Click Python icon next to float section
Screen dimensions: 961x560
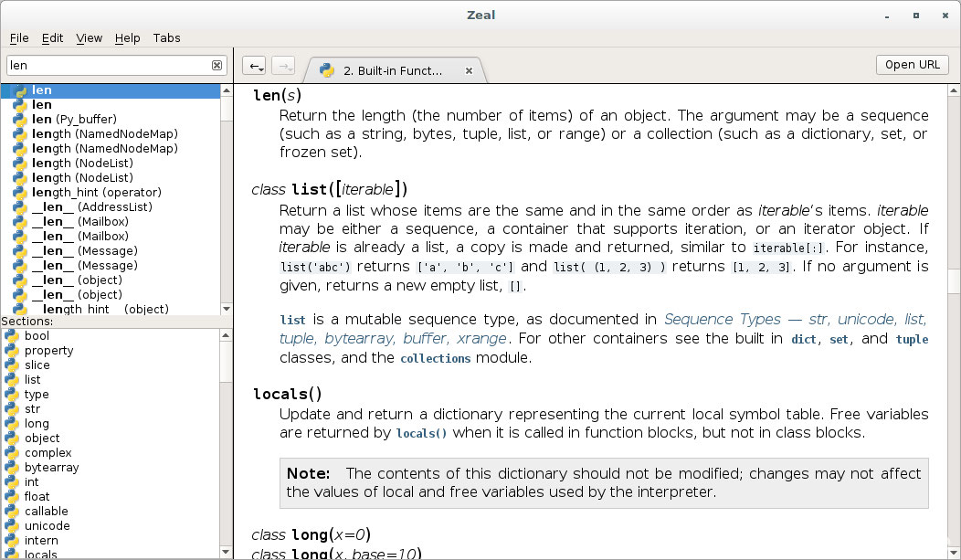coord(12,497)
